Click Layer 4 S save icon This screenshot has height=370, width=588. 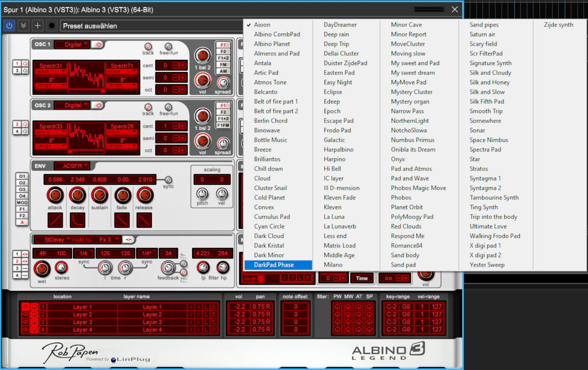(x=214, y=330)
